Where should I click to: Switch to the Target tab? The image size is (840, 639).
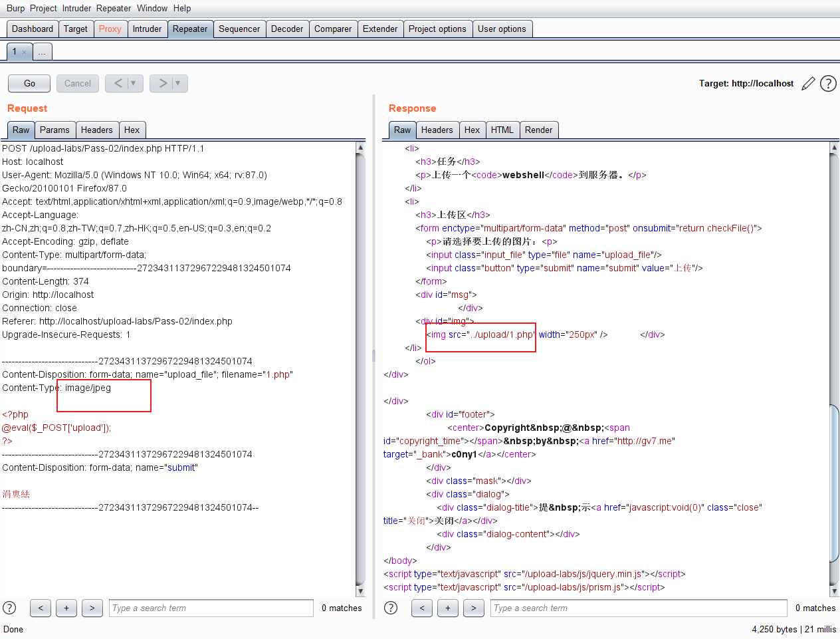pyautogui.click(x=76, y=29)
